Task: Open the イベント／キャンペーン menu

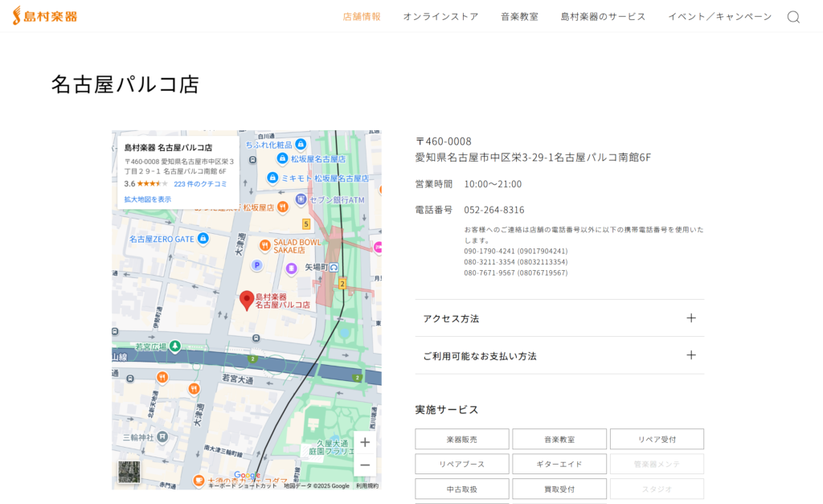Action: tap(719, 17)
